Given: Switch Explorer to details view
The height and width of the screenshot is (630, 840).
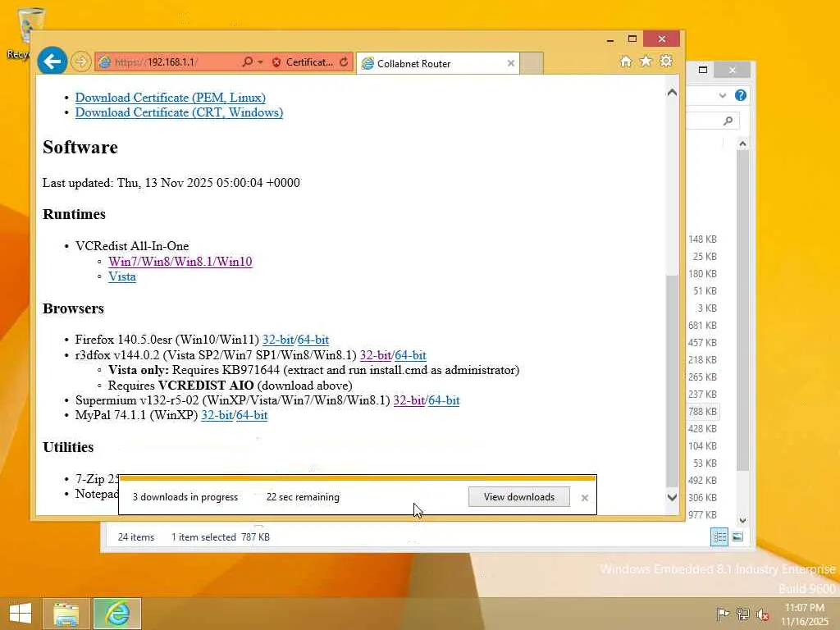Looking at the screenshot, I should [x=719, y=536].
